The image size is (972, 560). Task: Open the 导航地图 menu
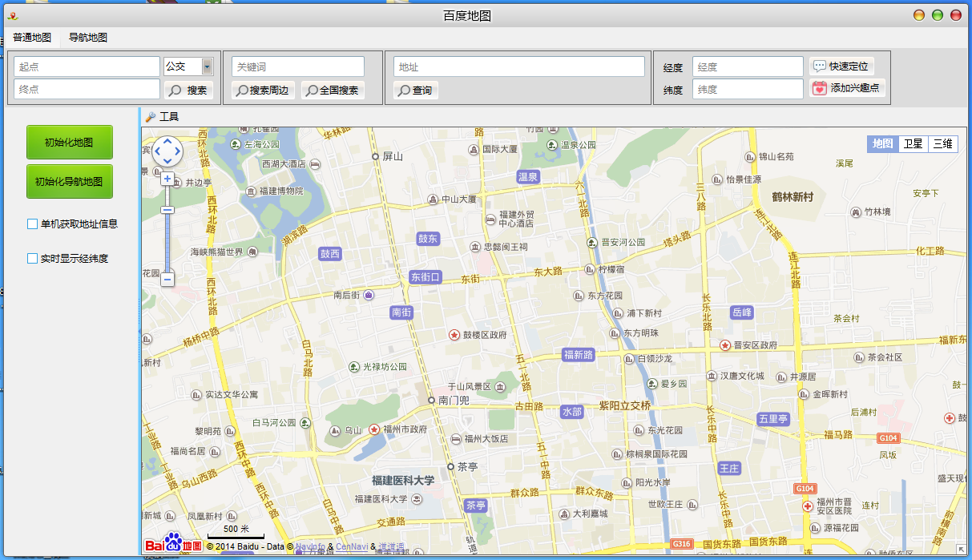pyautogui.click(x=88, y=38)
